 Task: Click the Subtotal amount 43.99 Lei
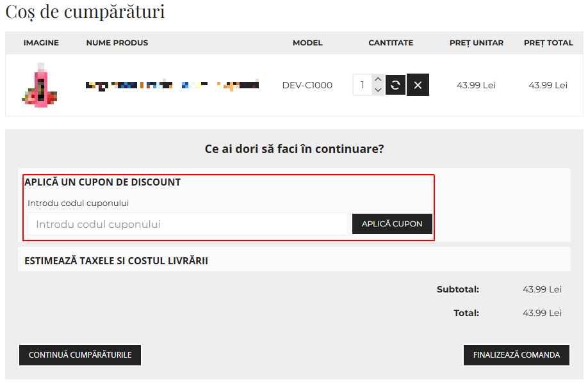[x=543, y=289]
